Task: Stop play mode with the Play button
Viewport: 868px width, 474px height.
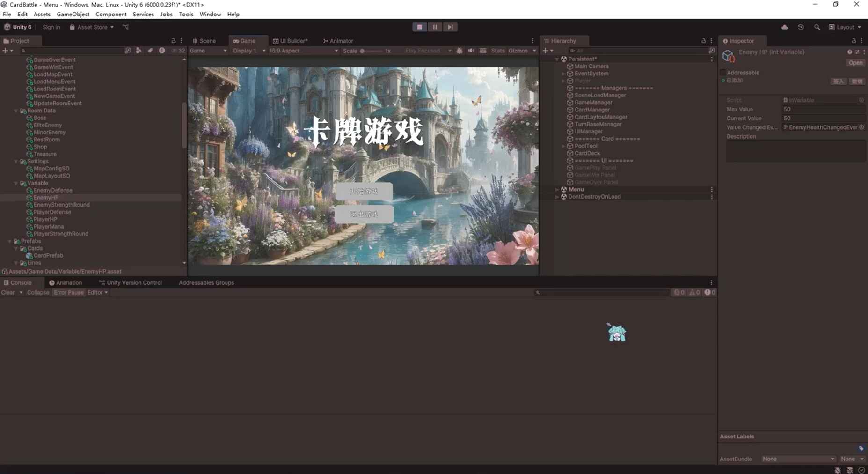Action: pos(419,27)
